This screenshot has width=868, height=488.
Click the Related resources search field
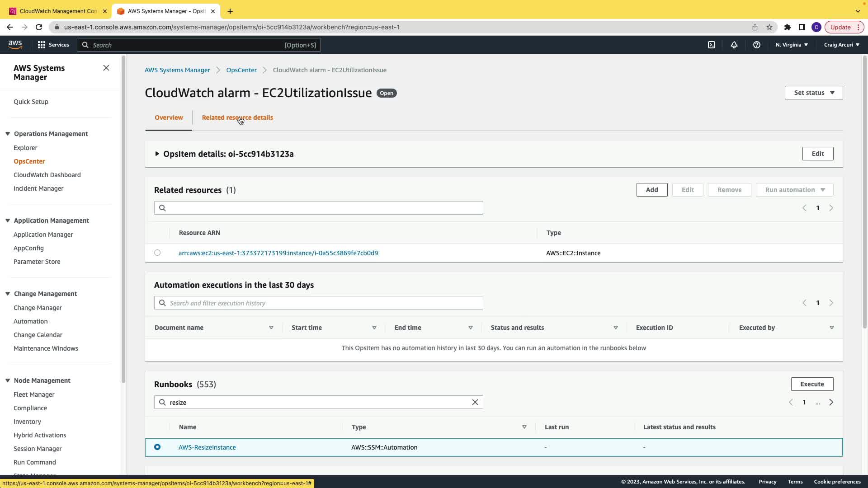tap(319, 208)
